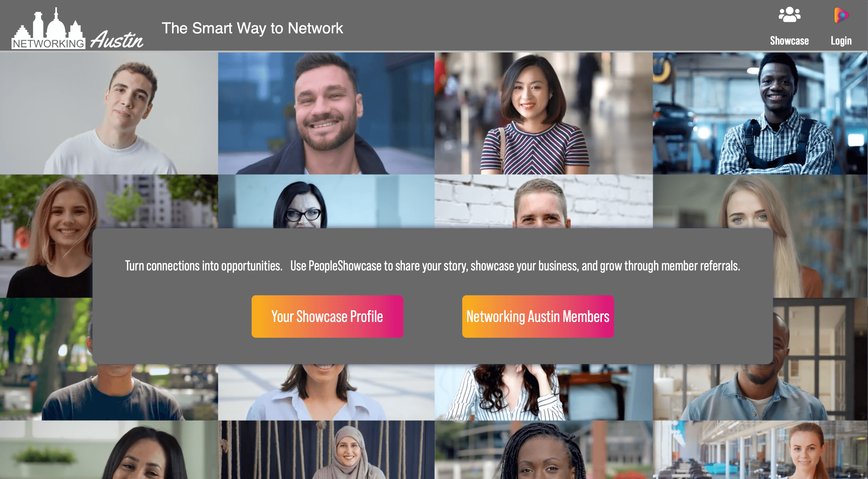
Task: Open the Showcase menu label
Action: [789, 41]
